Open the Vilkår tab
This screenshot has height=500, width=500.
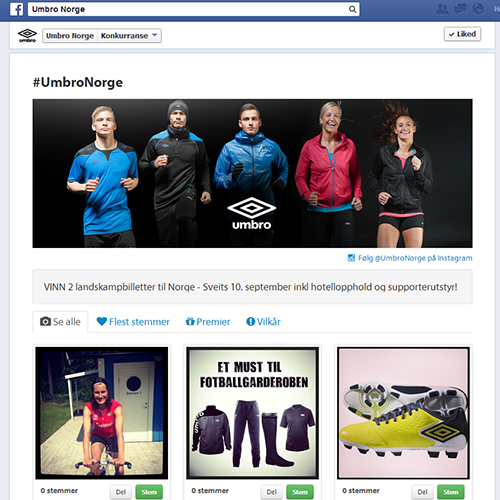(263, 322)
